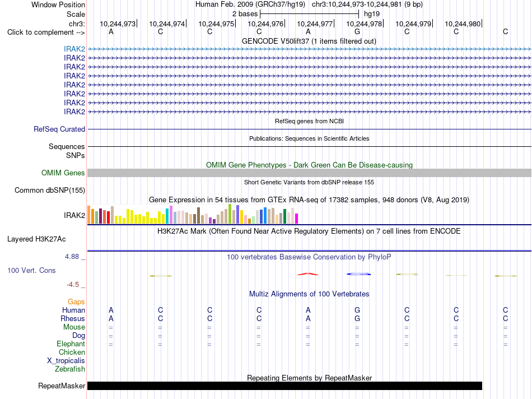The image size is (532, 399).
Task: Click the magenta GTEx expression bar
Action: click(x=297, y=219)
